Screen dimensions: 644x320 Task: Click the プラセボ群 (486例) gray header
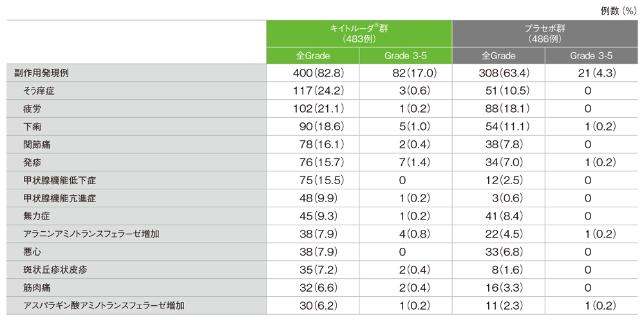[545, 34]
